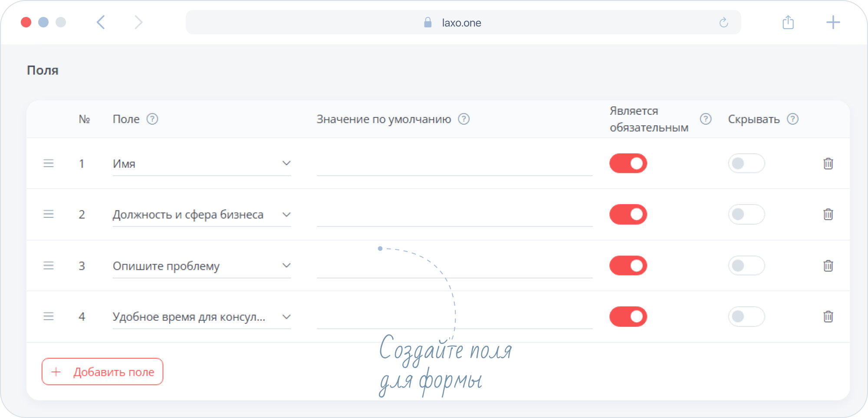Enable hide toggle for Должность и сфера бизнеса

(x=746, y=214)
